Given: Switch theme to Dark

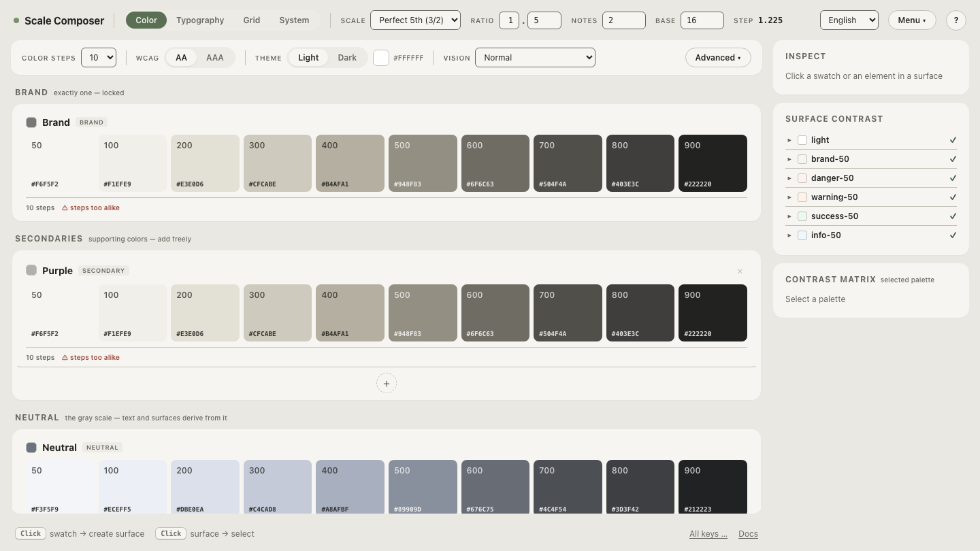Looking at the screenshot, I should 347,58.
